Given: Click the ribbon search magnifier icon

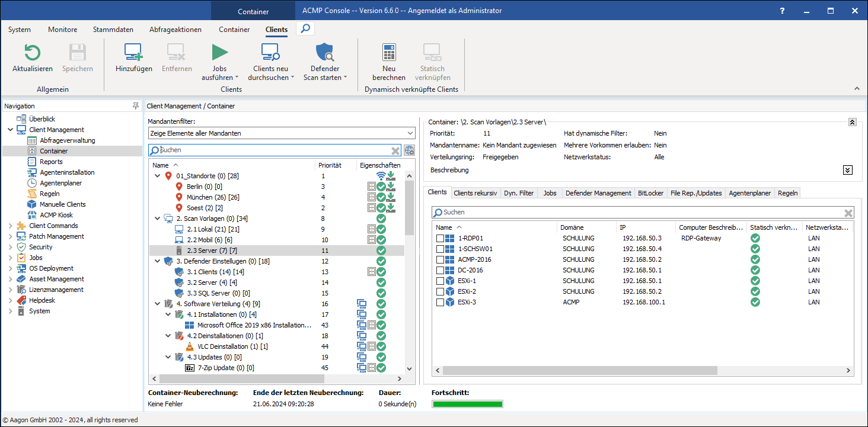Looking at the screenshot, I should coord(304,27).
